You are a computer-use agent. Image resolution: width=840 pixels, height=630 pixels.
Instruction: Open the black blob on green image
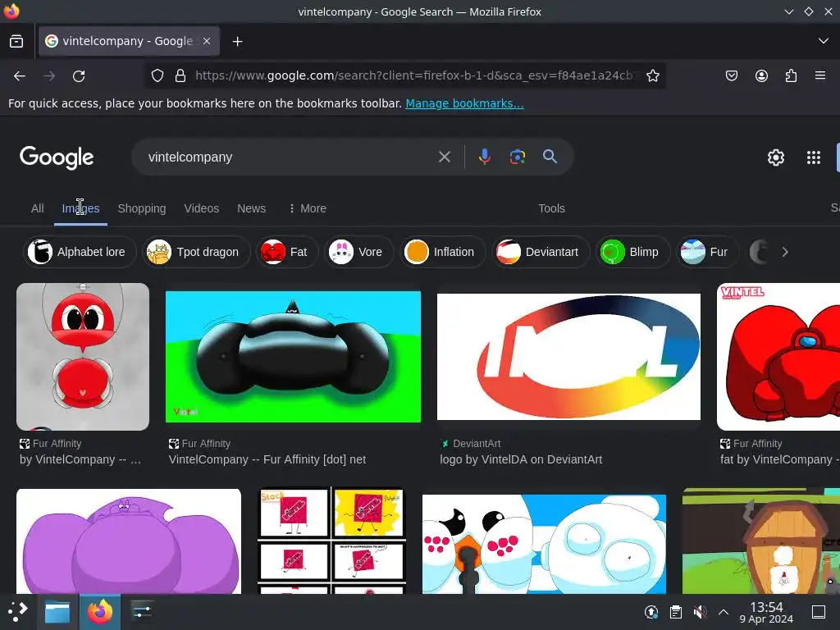(x=293, y=357)
